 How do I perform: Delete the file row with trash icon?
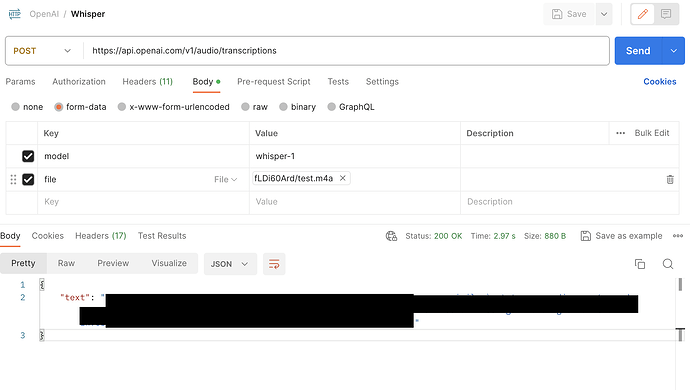tap(670, 180)
